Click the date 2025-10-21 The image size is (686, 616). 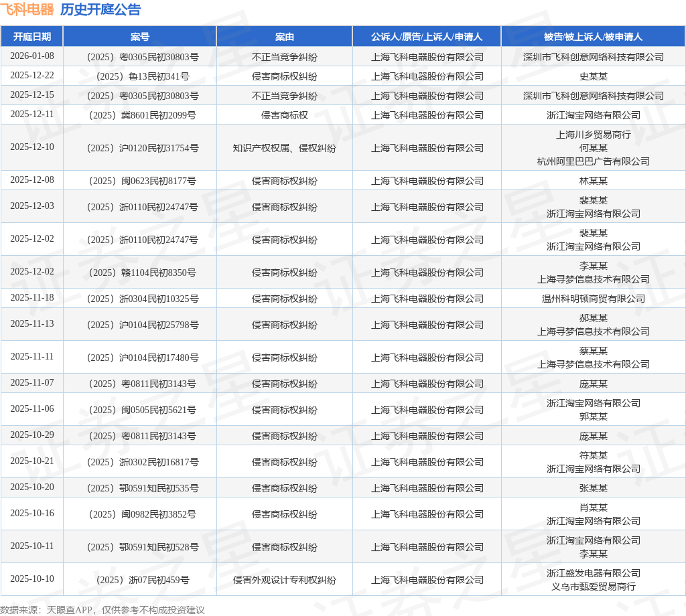(32, 461)
